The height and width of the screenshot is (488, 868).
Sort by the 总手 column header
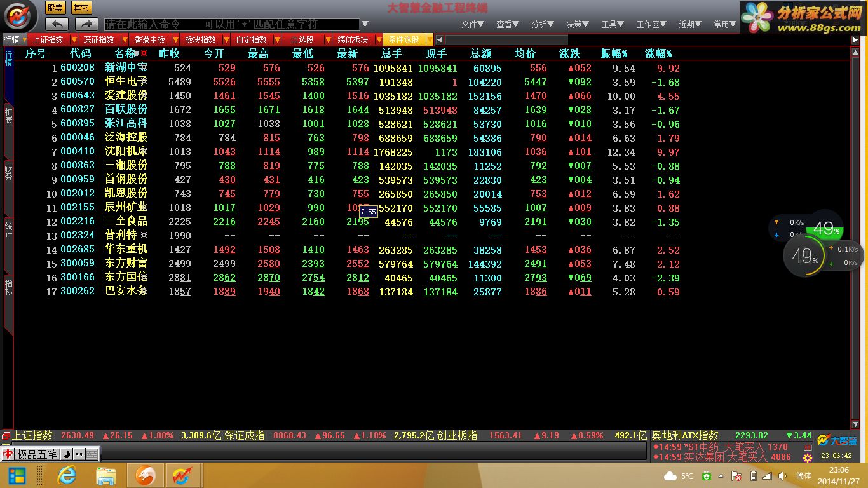[x=392, y=54]
